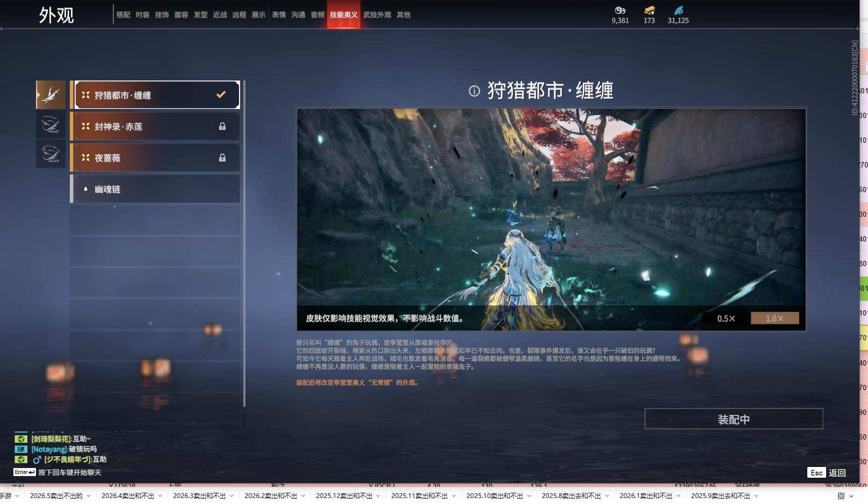
Task: Click the lock icon on 夜蔷薇
Action: [222, 158]
